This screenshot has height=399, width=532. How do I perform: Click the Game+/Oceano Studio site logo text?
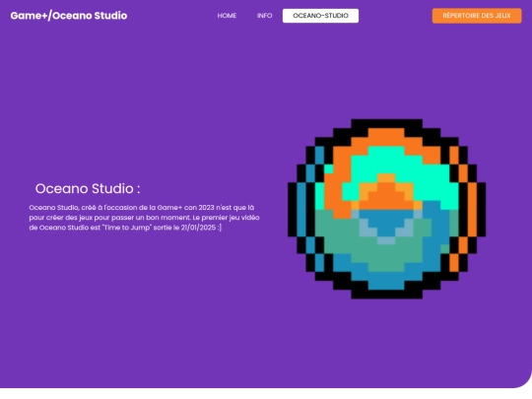pyautogui.click(x=69, y=16)
